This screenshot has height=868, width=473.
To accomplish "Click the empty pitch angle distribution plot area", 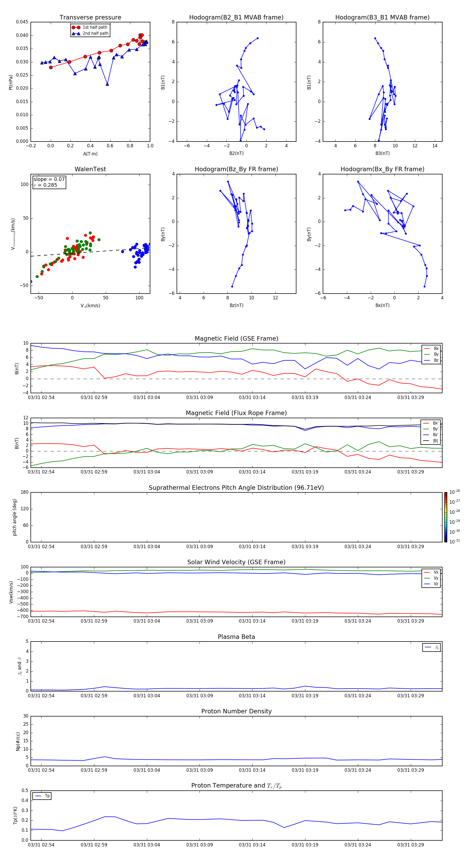I will [x=236, y=517].
